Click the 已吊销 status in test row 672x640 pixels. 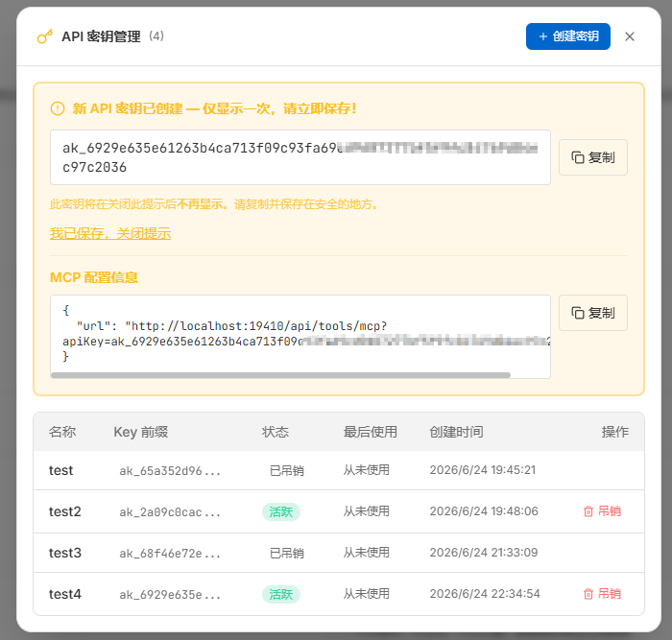point(287,470)
